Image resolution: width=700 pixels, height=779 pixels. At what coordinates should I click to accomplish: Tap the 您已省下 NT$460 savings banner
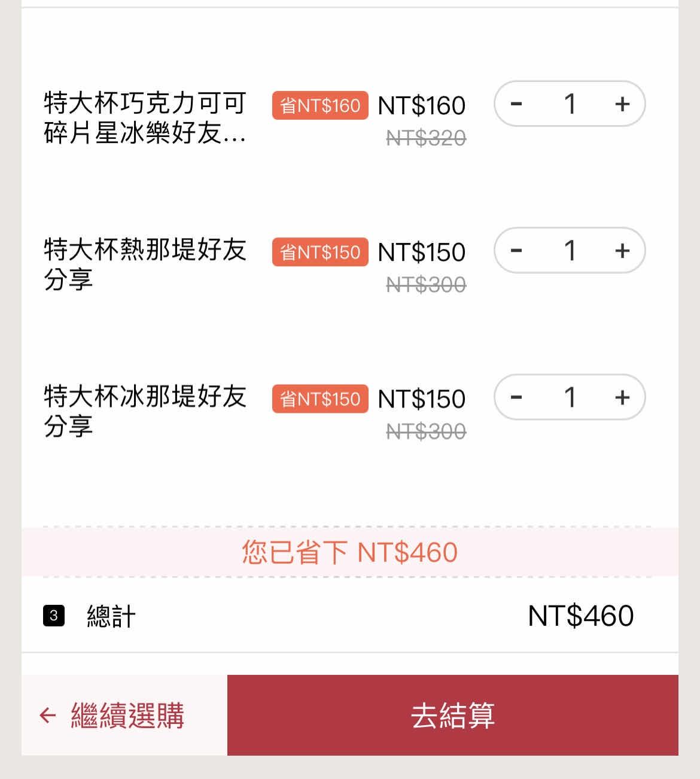pos(349,552)
